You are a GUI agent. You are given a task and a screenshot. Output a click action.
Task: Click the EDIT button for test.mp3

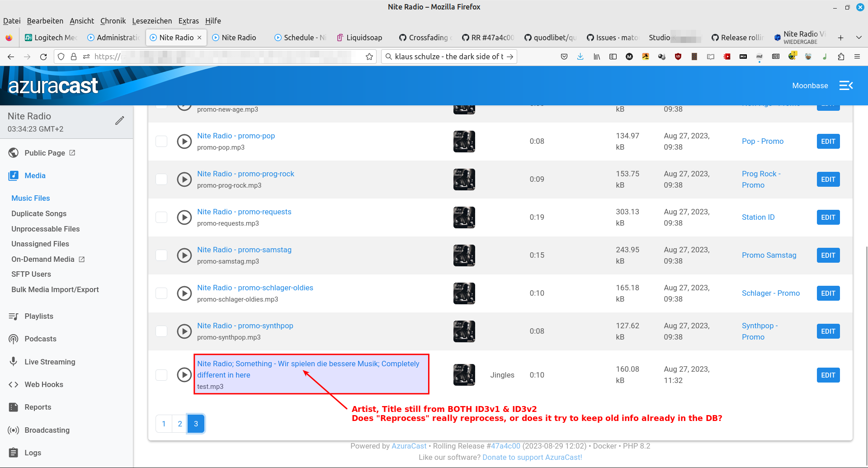(x=828, y=375)
